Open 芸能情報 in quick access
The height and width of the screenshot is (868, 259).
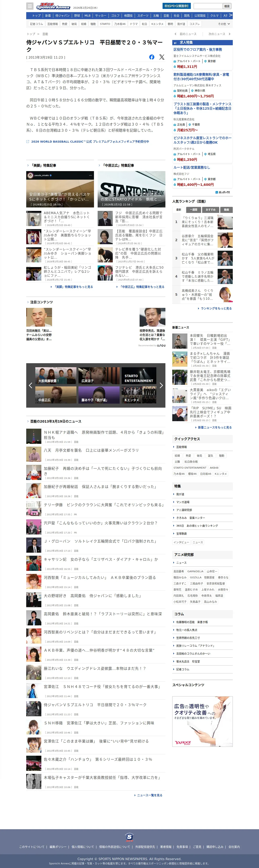click(x=181, y=447)
